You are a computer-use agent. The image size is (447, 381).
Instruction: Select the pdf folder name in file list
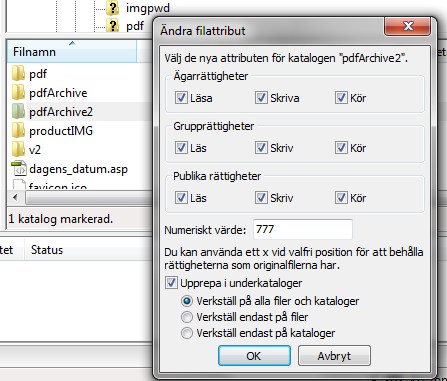tap(38, 74)
